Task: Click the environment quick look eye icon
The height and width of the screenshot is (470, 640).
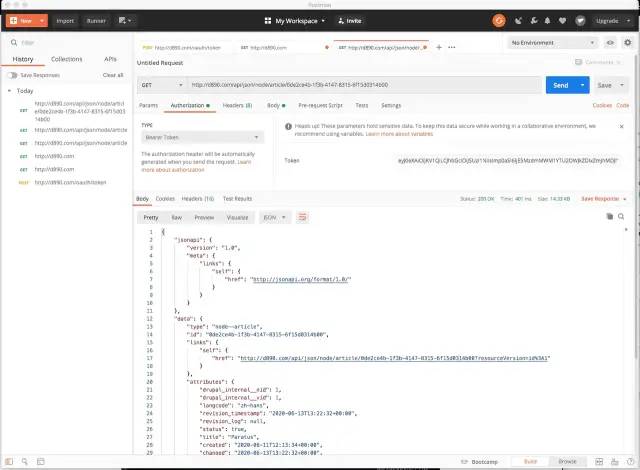Action: 610,42
